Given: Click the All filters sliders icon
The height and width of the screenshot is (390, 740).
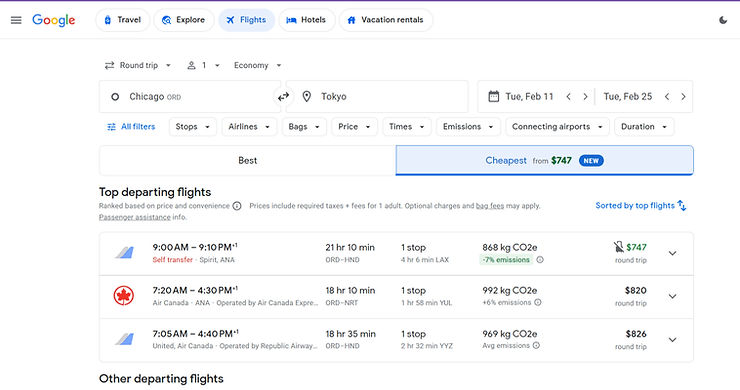Looking at the screenshot, I should pyautogui.click(x=111, y=127).
